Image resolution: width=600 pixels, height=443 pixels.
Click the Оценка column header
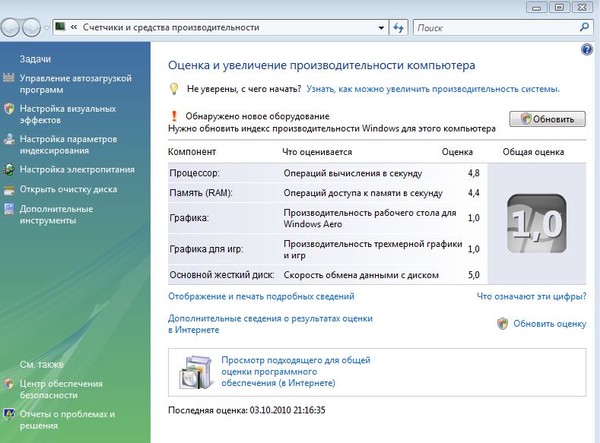pyautogui.click(x=457, y=152)
